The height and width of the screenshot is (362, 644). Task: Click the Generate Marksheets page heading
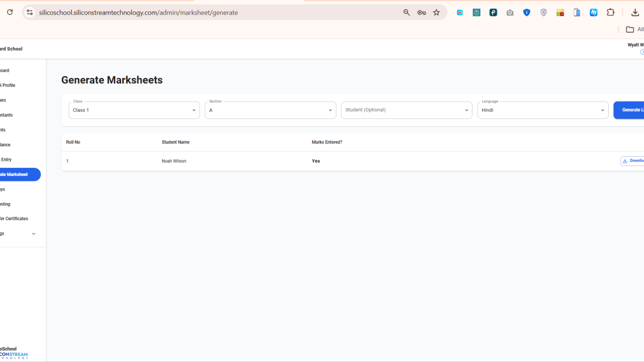(112, 80)
